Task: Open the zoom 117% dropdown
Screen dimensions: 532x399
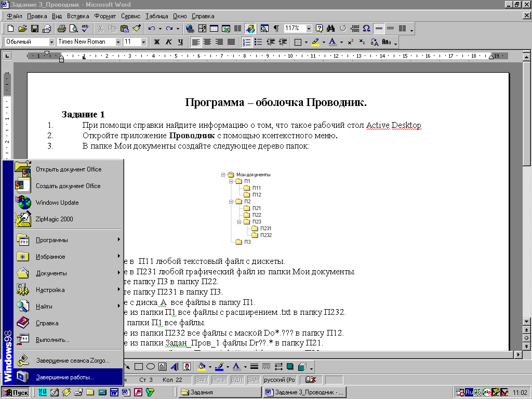Action: [309, 29]
